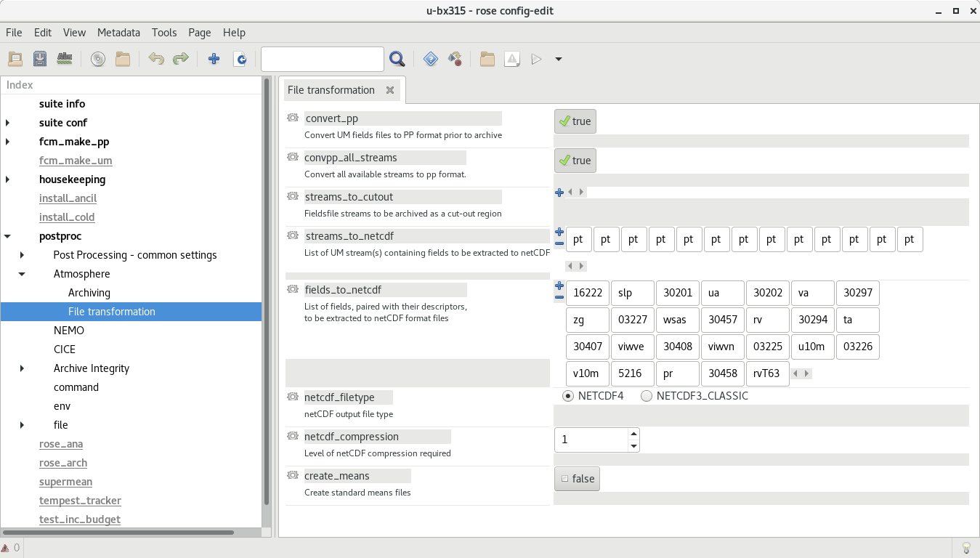
Task: Click the toolbar search text field
Action: point(322,59)
